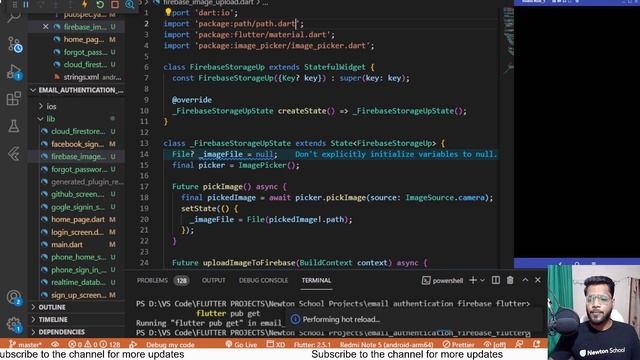640x360 pixels.
Task: Switch to the OUTPUT tab
Action: coord(213,280)
